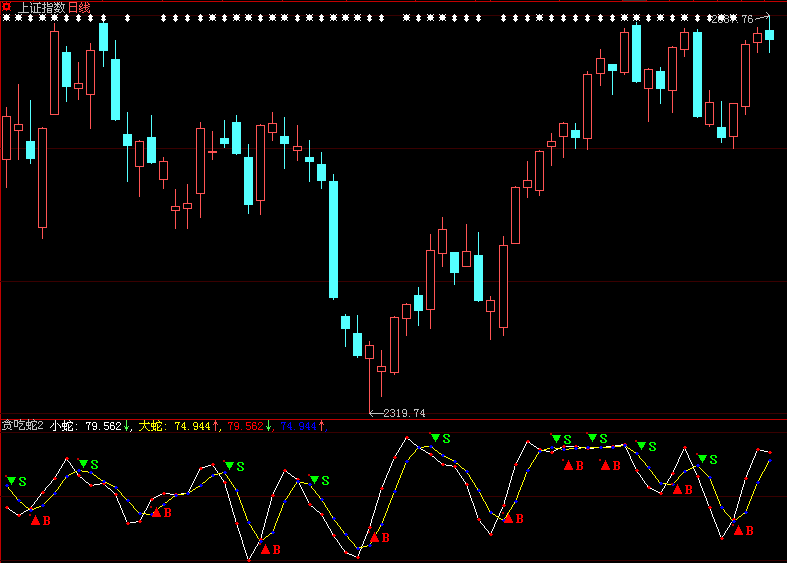Click the red gear icon beside 上证指数
The height and width of the screenshot is (563, 787).
[x=7, y=7]
